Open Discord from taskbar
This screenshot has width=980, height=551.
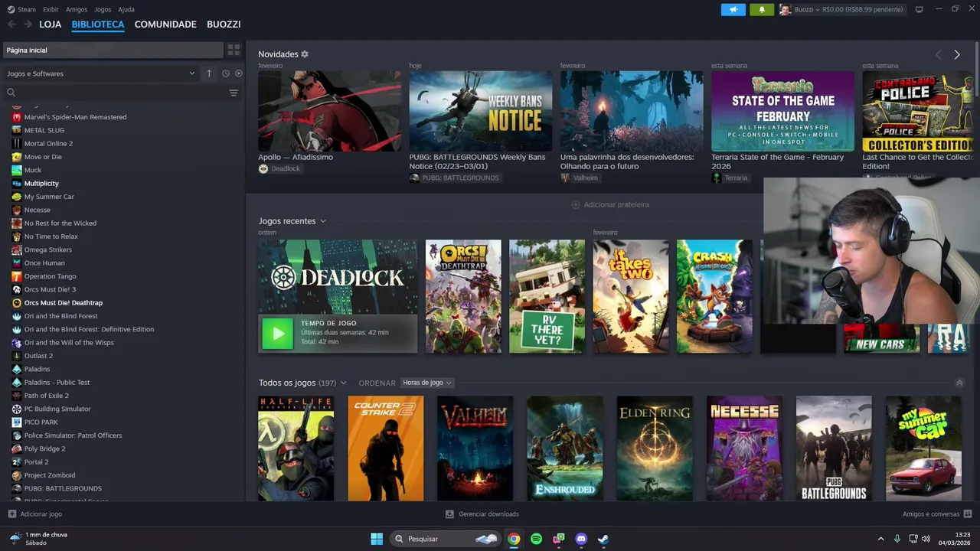click(581, 539)
